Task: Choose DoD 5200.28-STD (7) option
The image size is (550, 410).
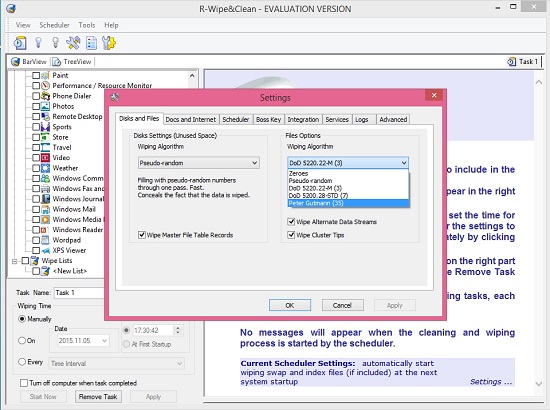Action: click(x=348, y=196)
